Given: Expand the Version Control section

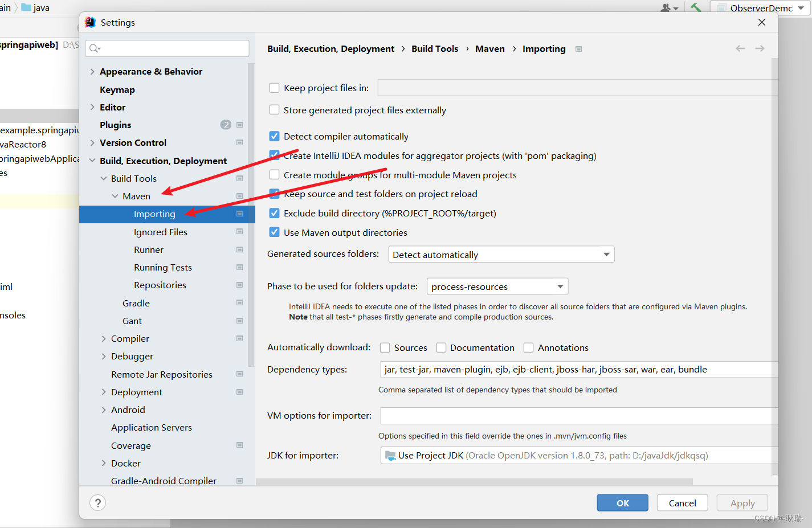Looking at the screenshot, I should coord(92,142).
